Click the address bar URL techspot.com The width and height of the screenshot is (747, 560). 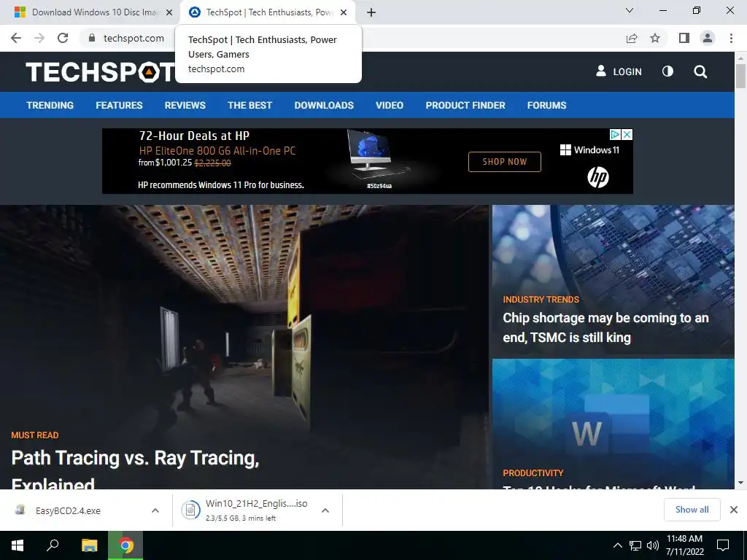(133, 38)
